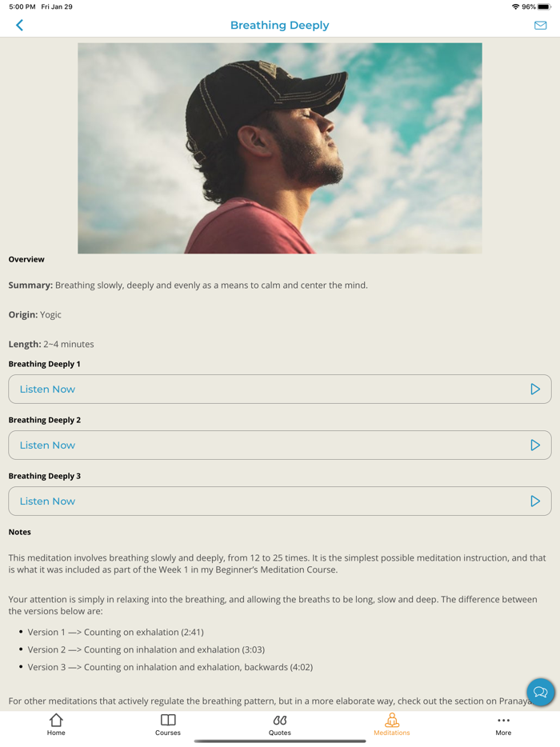Screen dimensions: 560x747
Task: Open the envelope message icon
Action: 542,25
